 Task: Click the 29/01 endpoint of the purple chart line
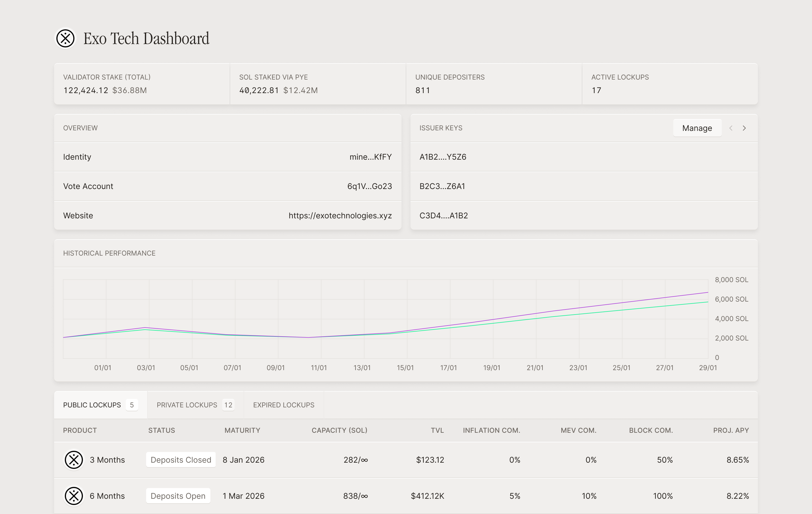point(707,293)
